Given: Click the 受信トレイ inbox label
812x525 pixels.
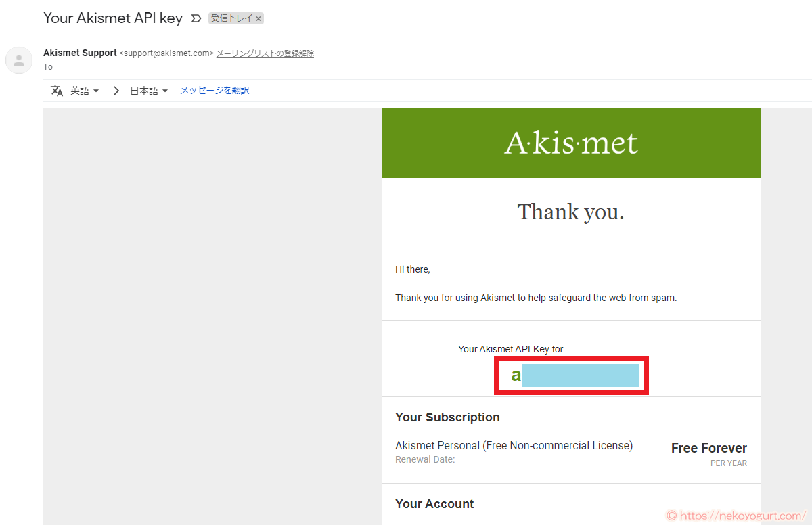Looking at the screenshot, I should click(230, 19).
